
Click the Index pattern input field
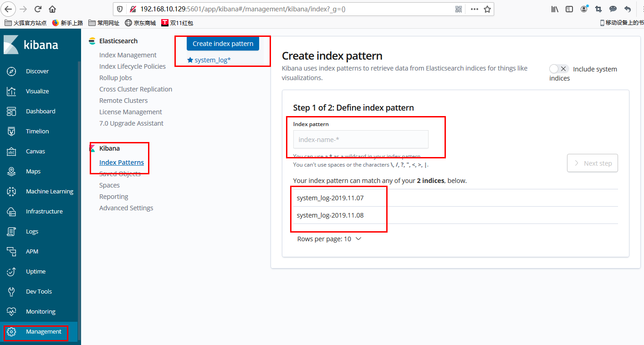pyautogui.click(x=361, y=139)
